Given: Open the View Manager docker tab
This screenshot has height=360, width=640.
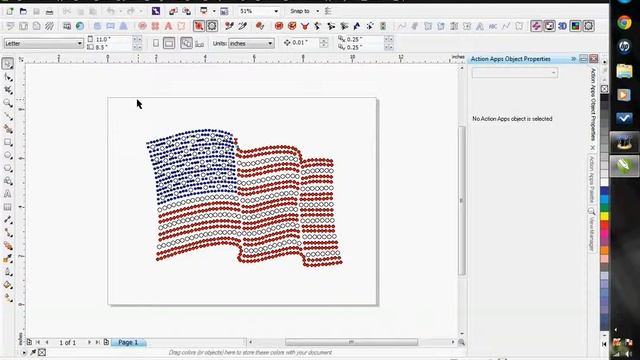Looking at the screenshot, I should pos(592,230).
